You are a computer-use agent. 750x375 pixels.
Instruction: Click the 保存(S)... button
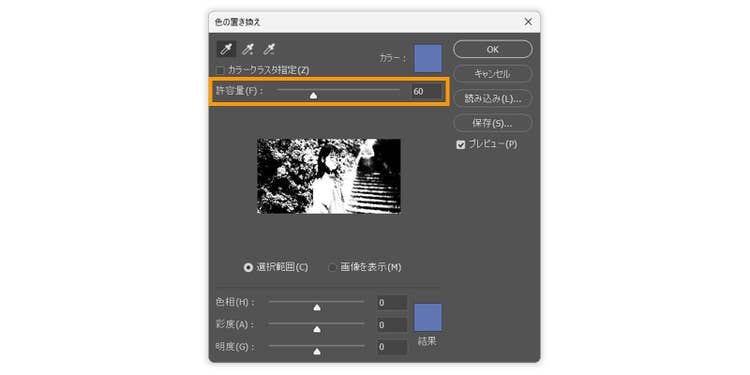(x=493, y=123)
